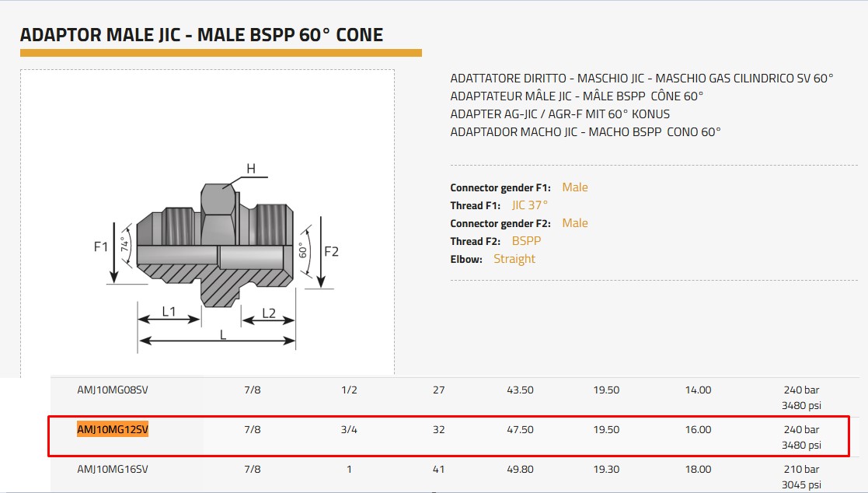Select the Straight elbow link
Image resolution: width=868 pixels, height=493 pixels.
[x=514, y=259]
